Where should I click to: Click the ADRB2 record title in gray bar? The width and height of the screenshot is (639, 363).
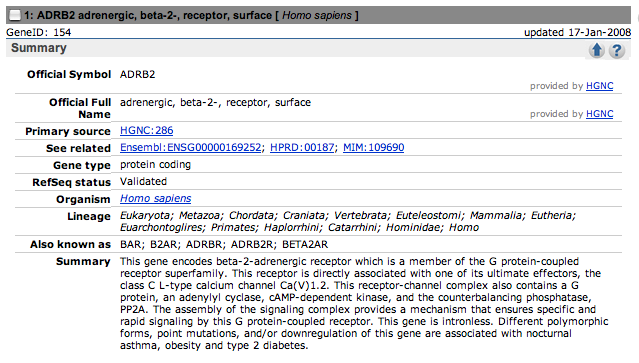tap(191, 15)
